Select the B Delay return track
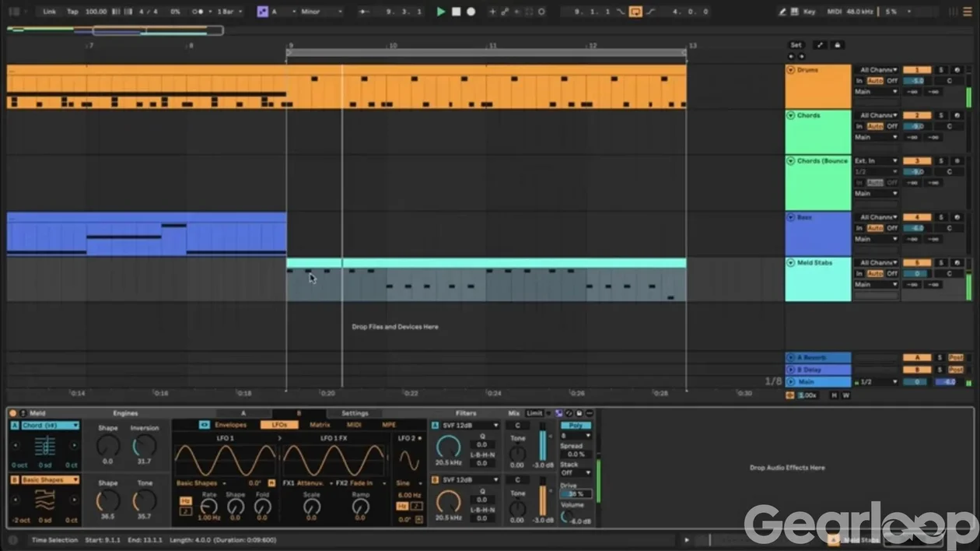This screenshot has width=980, height=551. click(818, 370)
